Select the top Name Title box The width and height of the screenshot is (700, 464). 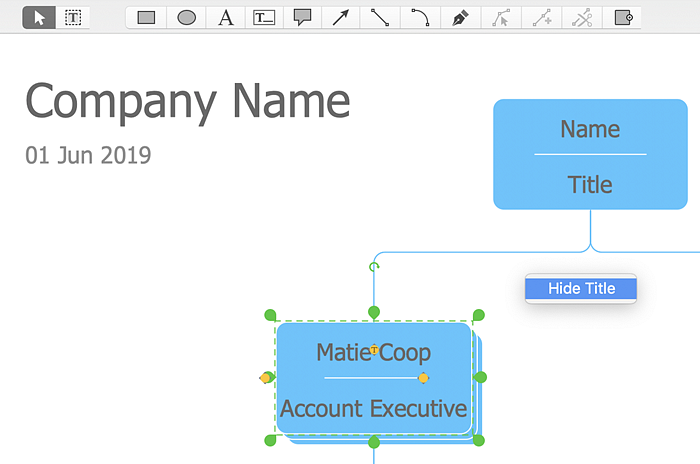(x=590, y=154)
